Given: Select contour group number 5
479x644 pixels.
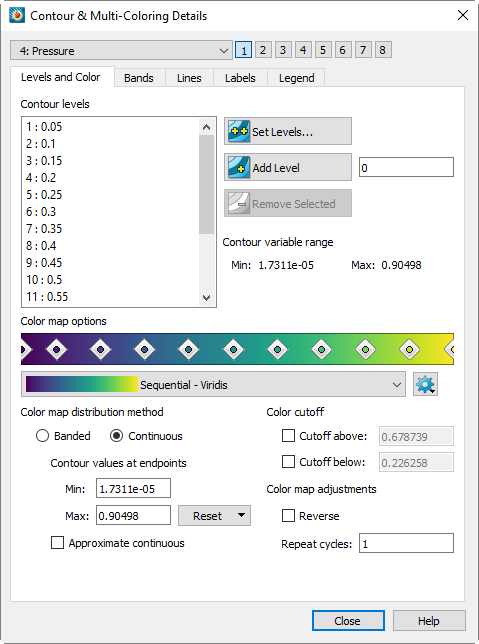Looking at the screenshot, I should click(x=323, y=50).
